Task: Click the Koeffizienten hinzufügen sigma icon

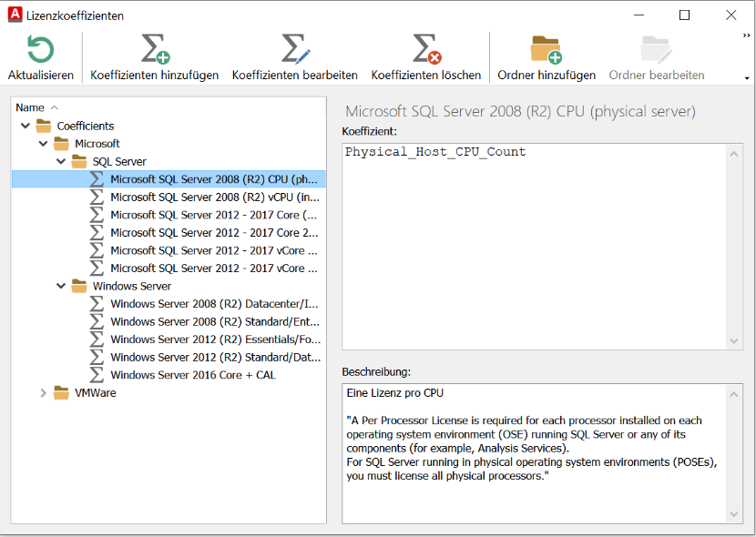Action: point(154,49)
